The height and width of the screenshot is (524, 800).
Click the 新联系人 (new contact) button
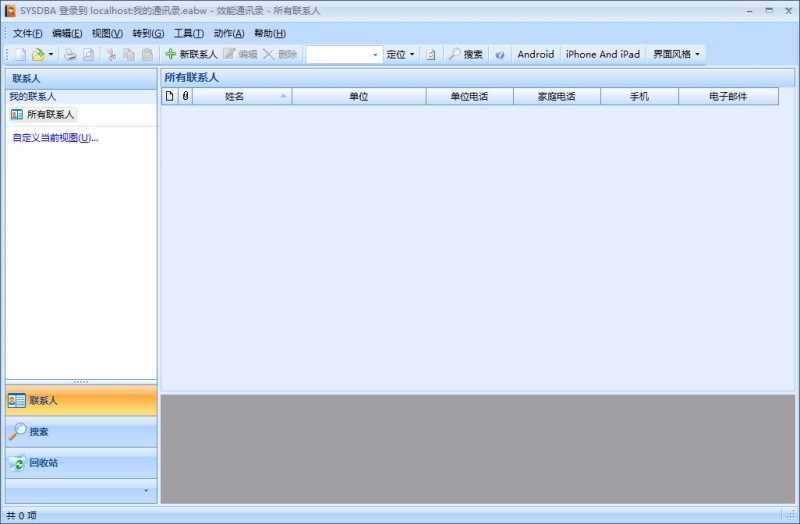click(190, 54)
